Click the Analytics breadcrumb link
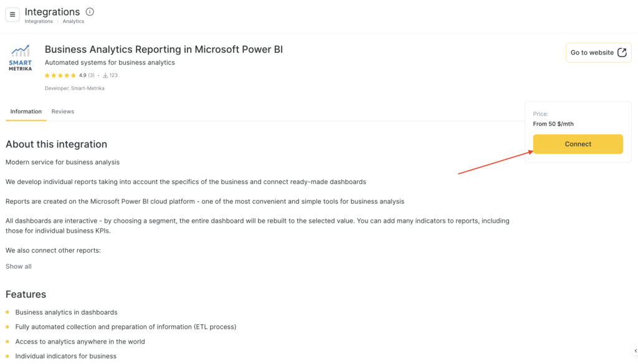 [74, 21]
